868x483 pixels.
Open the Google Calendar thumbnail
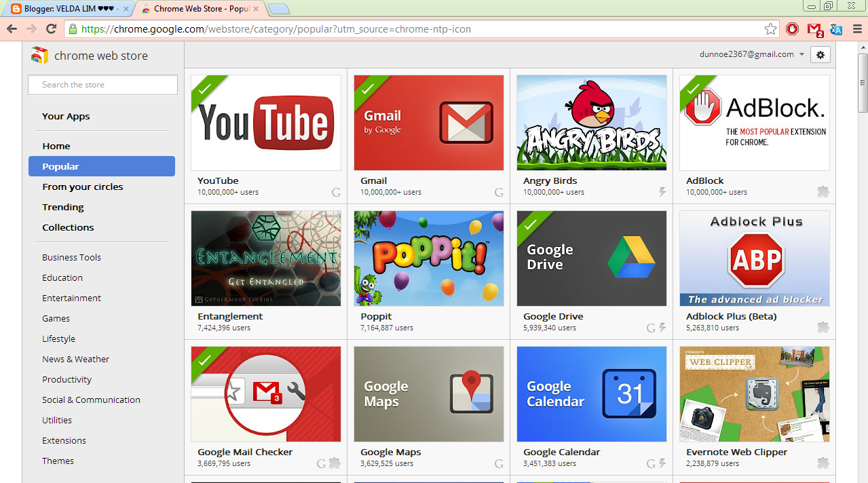(592, 394)
